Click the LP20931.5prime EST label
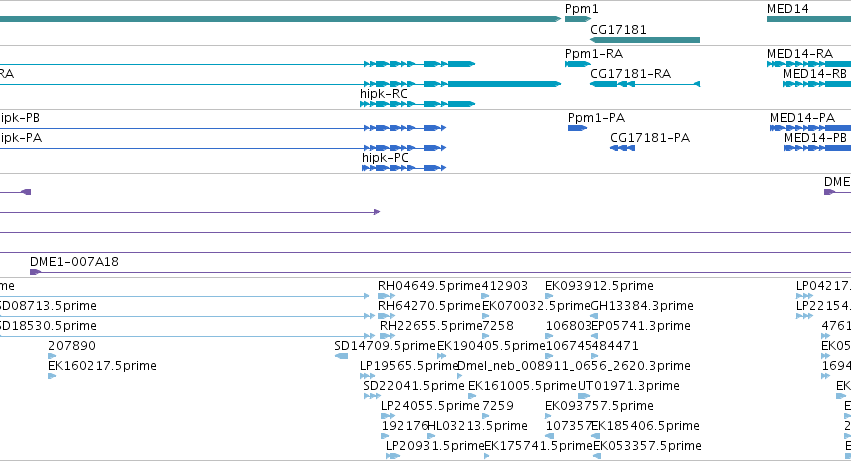Screen dimensions: 851x461 [434, 446]
